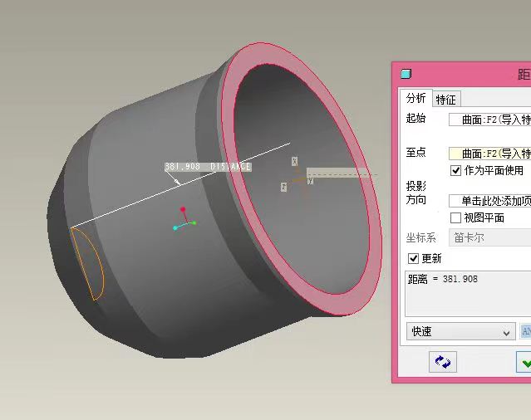Click the 单击此处添加项 projection direction collector

click(x=489, y=201)
